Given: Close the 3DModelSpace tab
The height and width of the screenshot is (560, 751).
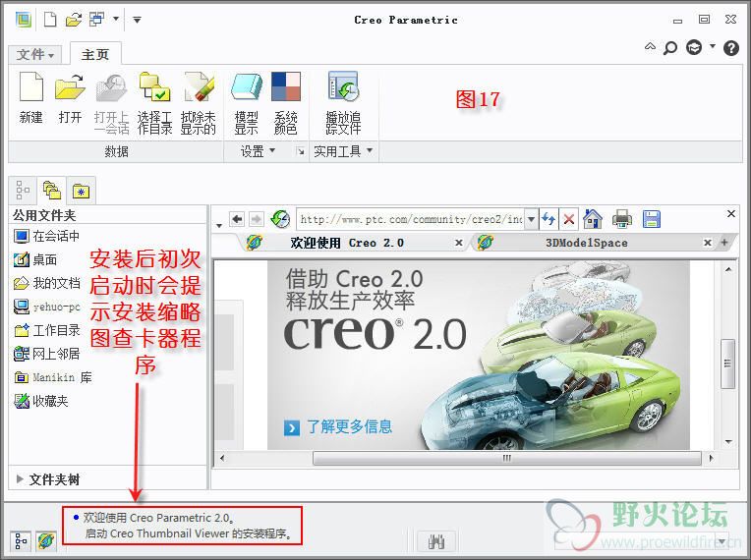Looking at the screenshot, I should 708,243.
